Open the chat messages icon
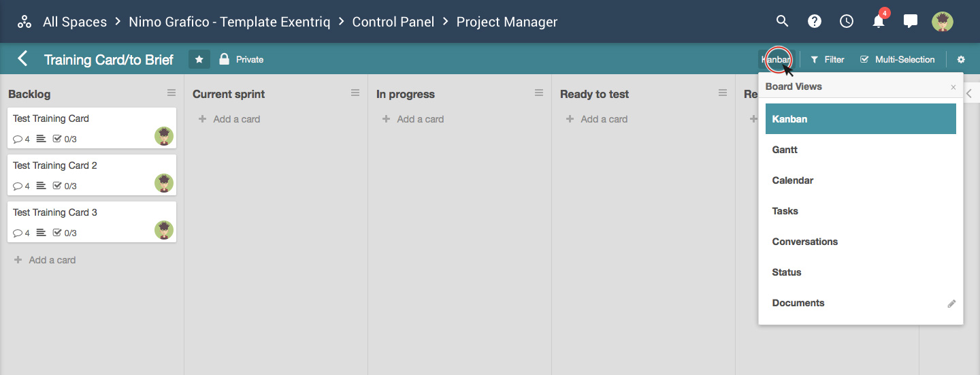The width and height of the screenshot is (980, 375). pyautogui.click(x=911, y=21)
